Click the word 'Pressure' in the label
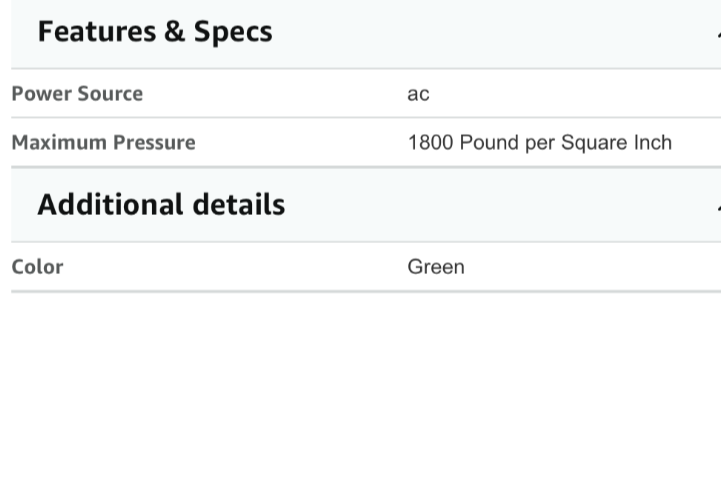Screen dimensions: 721x500 point(154,143)
